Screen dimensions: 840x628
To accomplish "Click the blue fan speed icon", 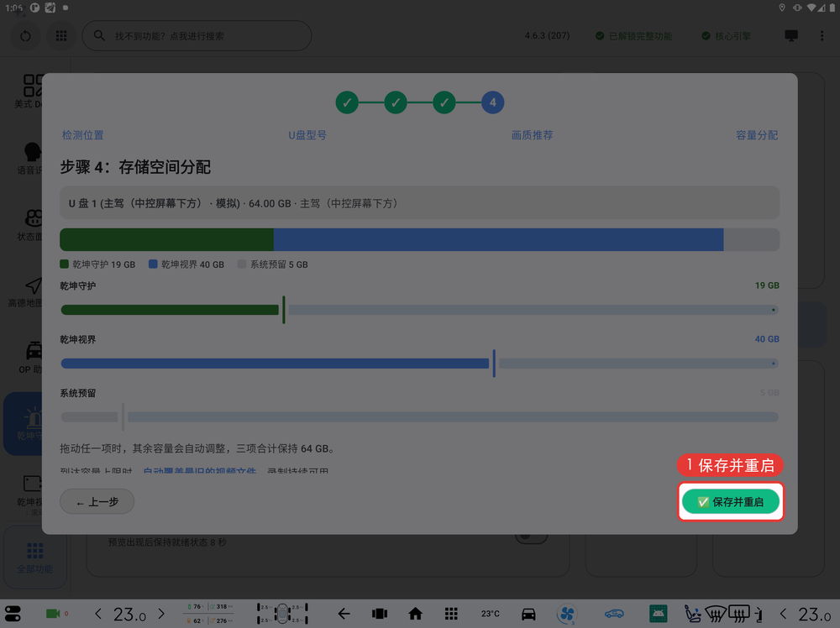I will coord(567,614).
